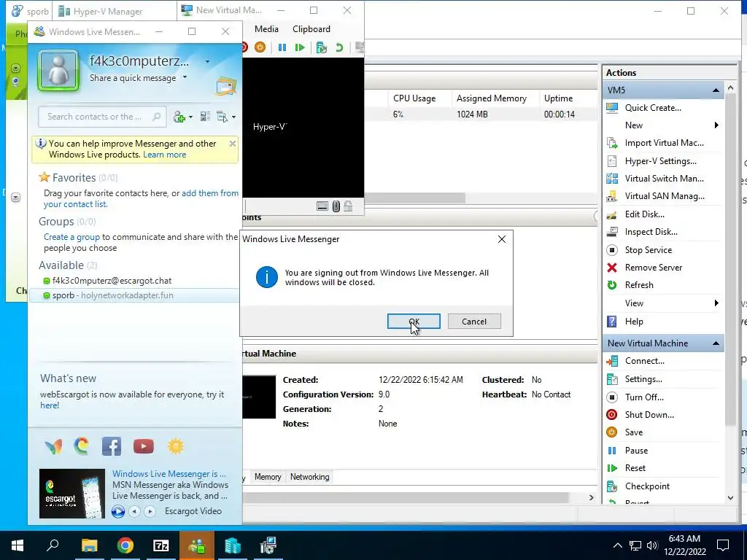Open the display name status dropdown arrow
Image resolution: width=747 pixels, height=560 pixels.
[207, 61]
